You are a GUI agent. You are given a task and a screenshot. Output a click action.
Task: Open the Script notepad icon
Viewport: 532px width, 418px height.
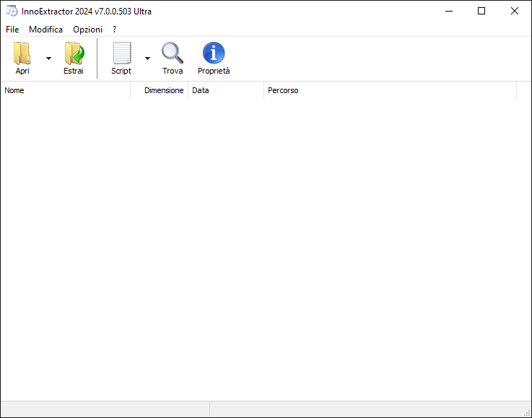[121, 53]
